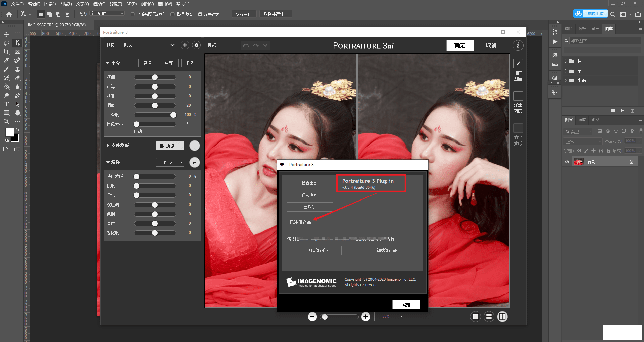The width and height of the screenshot is (644, 342).
Task: Switch to single preview layout
Action: tap(476, 317)
